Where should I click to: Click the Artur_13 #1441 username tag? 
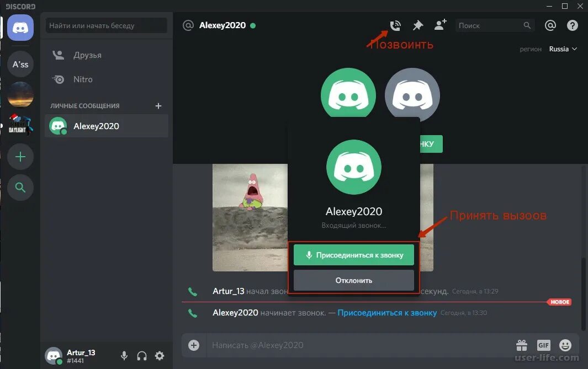click(x=81, y=356)
